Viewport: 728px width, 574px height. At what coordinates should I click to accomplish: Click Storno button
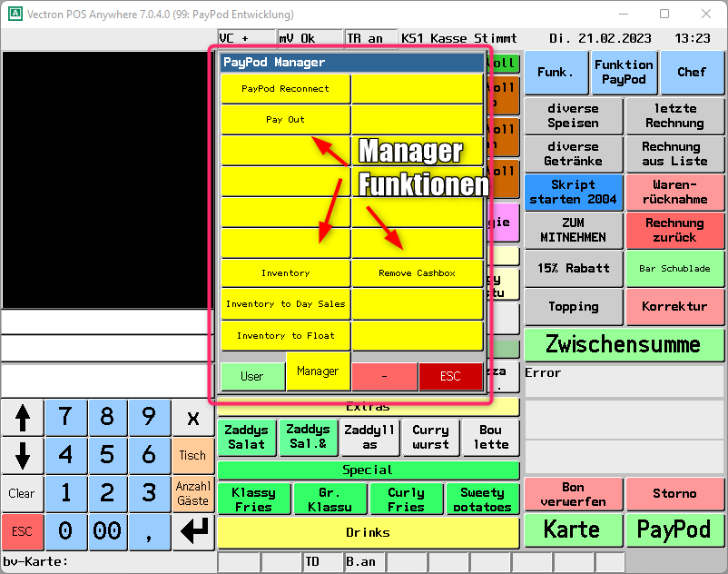tap(674, 494)
